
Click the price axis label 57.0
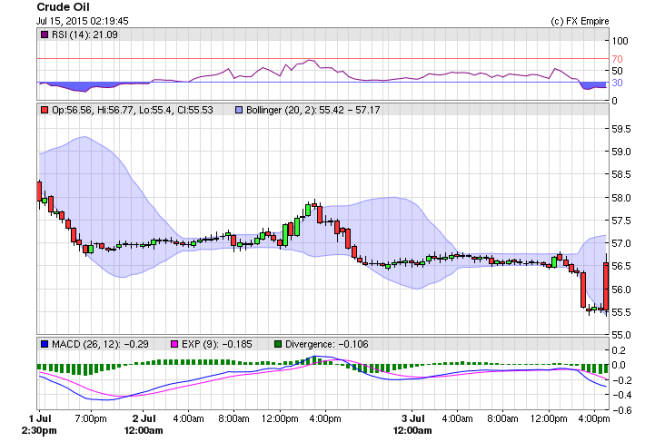(x=621, y=243)
